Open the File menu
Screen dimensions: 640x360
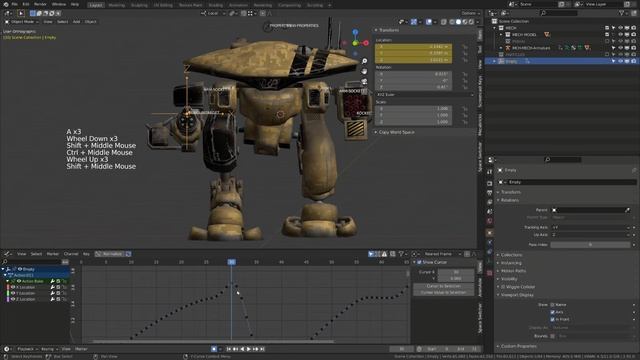point(15,4)
